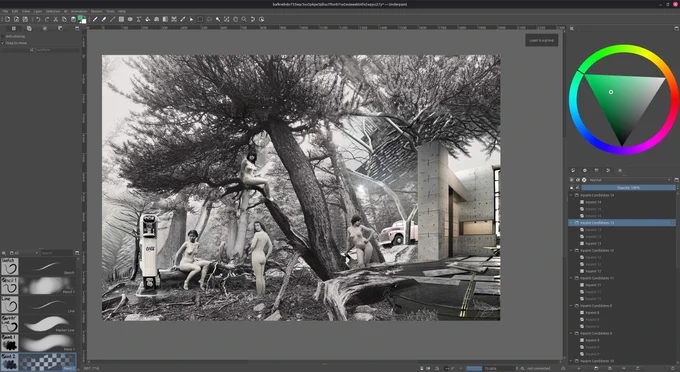Screen dimensions: 680x372
Task: Open the File menu
Action: tap(5, 11)
